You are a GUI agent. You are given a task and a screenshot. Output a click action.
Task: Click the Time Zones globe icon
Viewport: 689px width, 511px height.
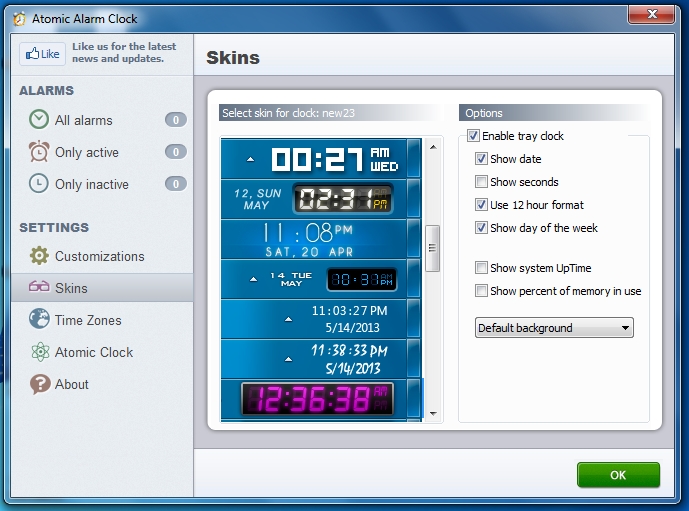coord(39,319)
